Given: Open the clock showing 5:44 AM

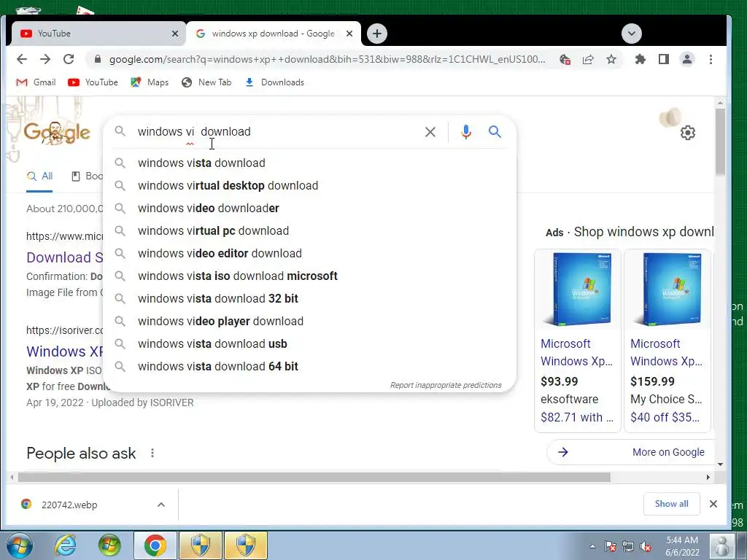Looking at the screenshot, I should 682,545.
